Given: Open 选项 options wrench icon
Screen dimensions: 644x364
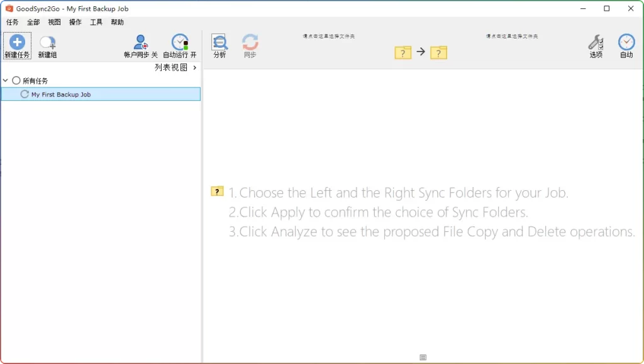Looking at the screenshot, I should [x=596, y=42].
